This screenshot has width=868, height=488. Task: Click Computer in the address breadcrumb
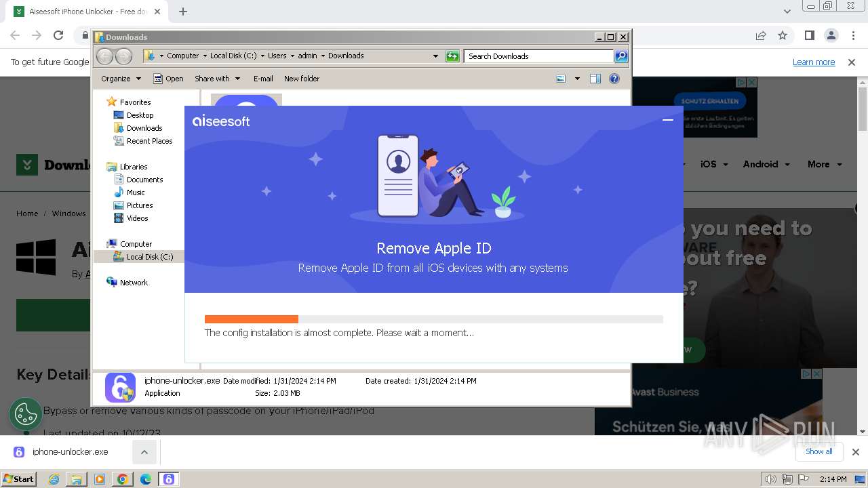[x=183, y=56]
